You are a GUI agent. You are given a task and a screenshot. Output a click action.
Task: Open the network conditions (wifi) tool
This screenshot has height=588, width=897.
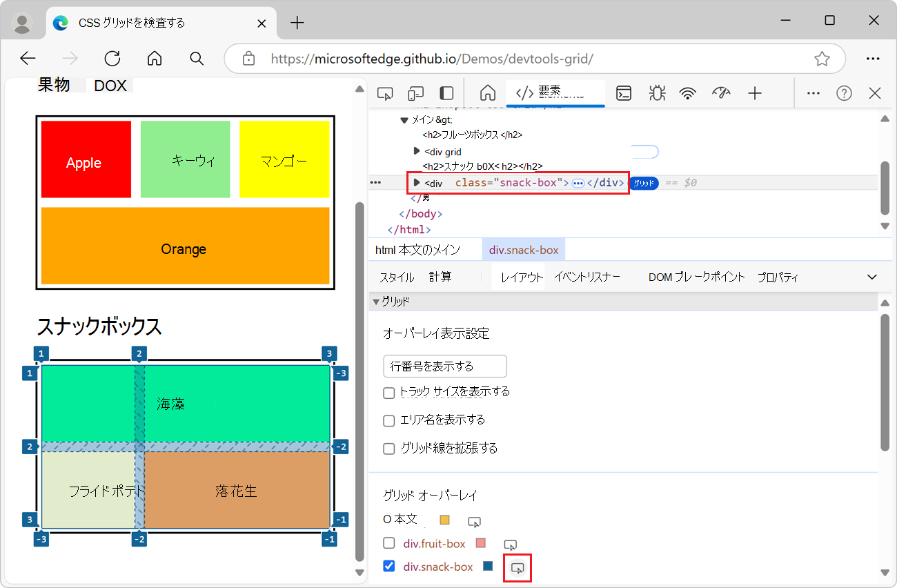pos(689,92)
